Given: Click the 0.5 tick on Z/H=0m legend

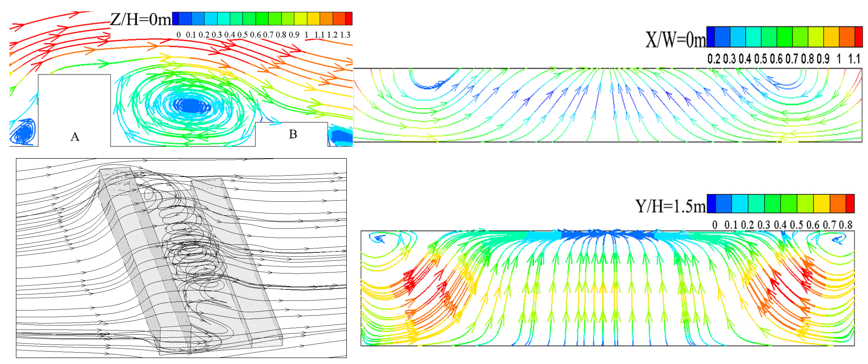Looking at the screenshot, I should coord(242,35).
